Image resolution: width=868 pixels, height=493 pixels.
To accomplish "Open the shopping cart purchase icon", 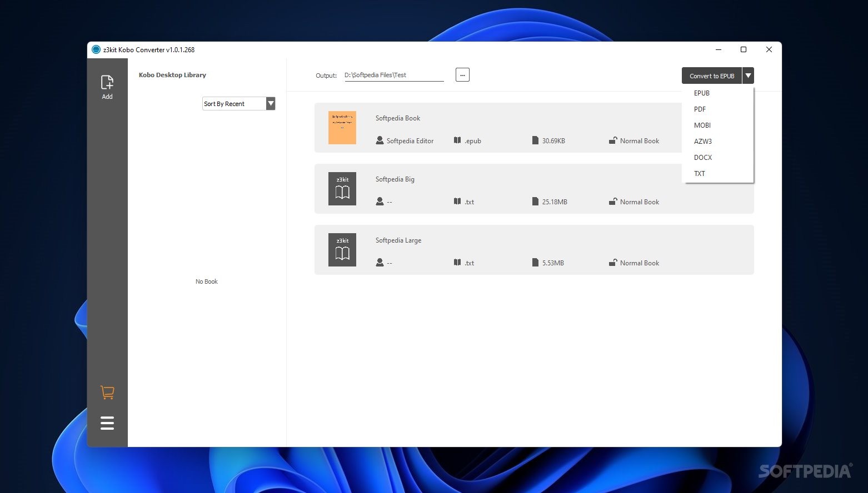I will coord(107,393).
